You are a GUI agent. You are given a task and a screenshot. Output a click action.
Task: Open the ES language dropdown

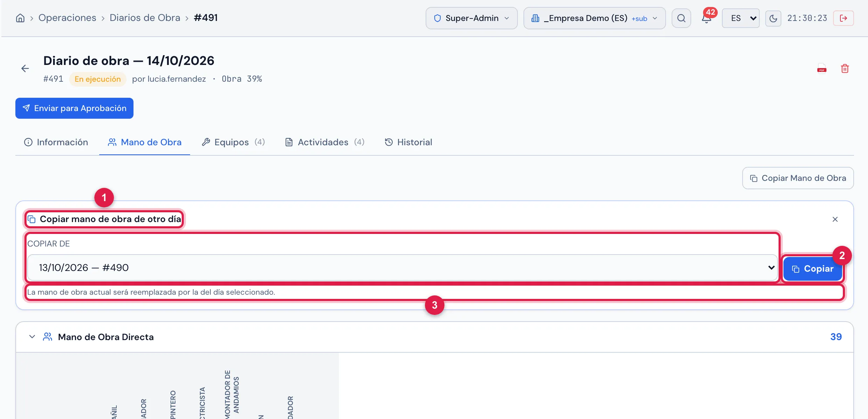tap(741, 18)
